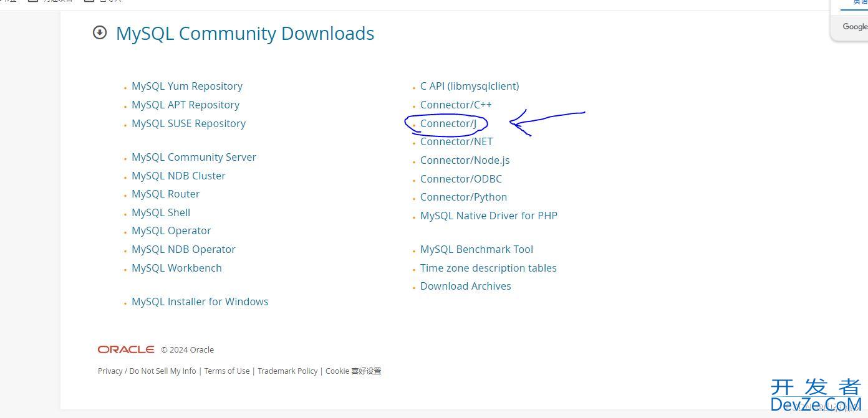
Task: Select Connector/NET link
Action: pos(456,141)
